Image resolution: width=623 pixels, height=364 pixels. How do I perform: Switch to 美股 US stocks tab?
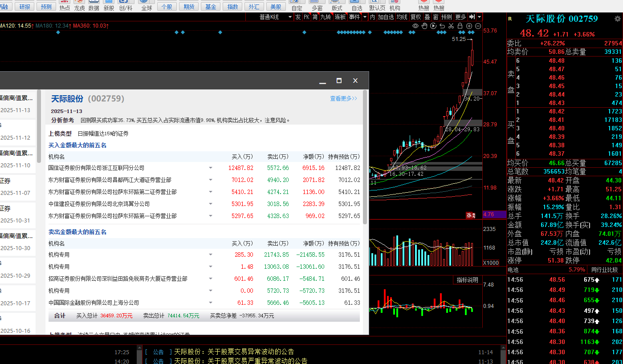pos(276,7)
